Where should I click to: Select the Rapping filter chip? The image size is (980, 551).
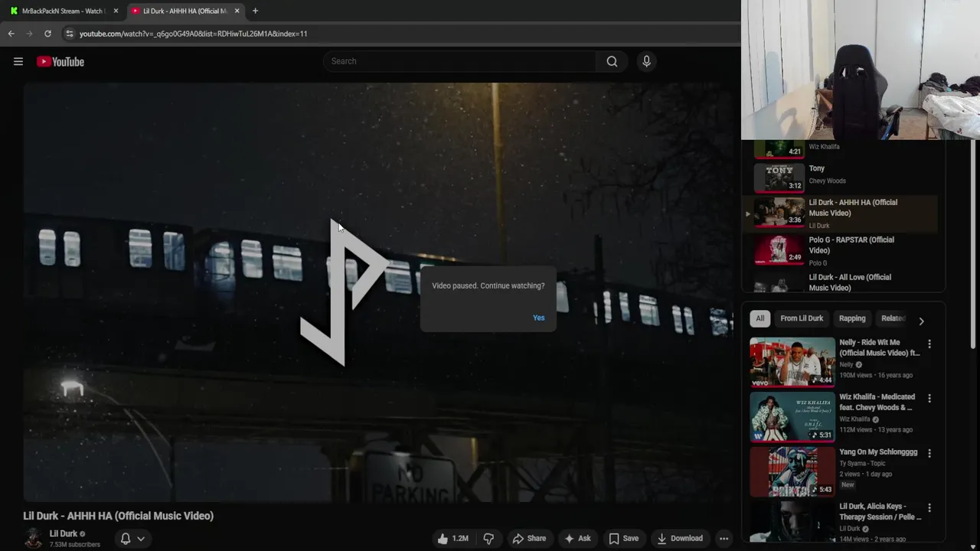pyautogui.click(x=852, y=318)
